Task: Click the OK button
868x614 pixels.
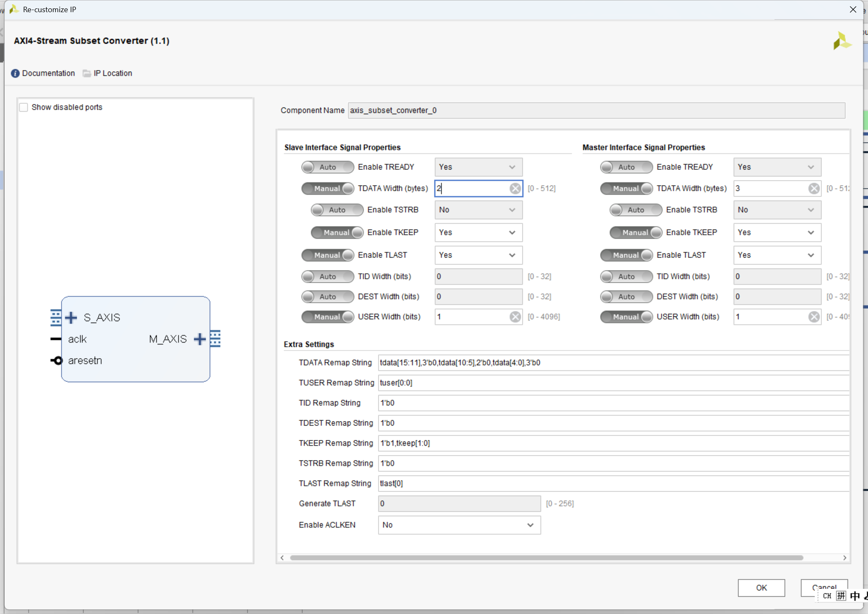Action: (761, 588)
